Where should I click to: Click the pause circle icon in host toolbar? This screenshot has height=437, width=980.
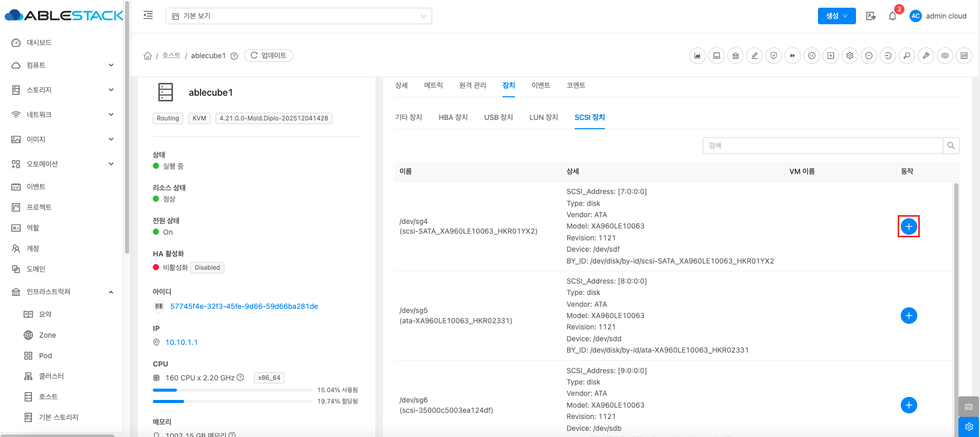click(x=812, y=56)
